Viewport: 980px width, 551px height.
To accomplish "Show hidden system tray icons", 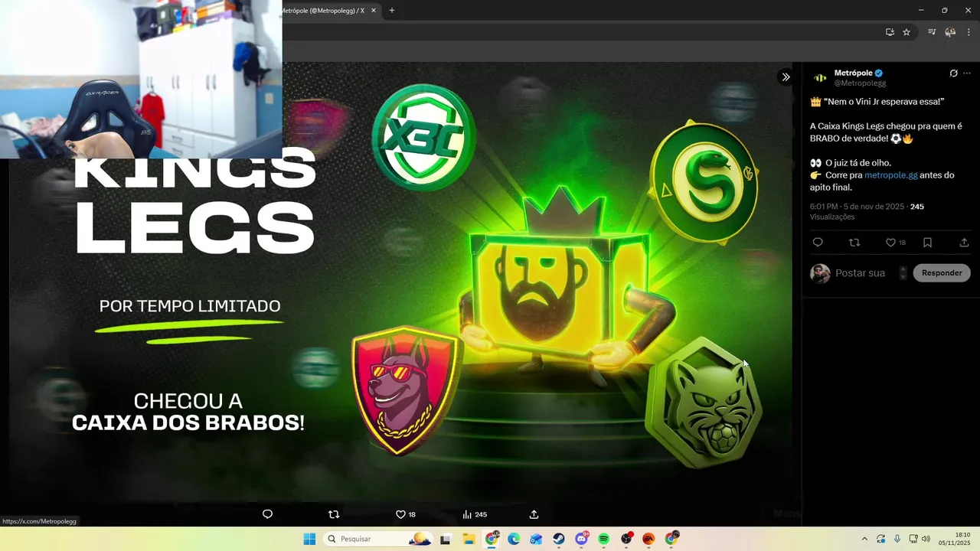I will coord(864,539).
